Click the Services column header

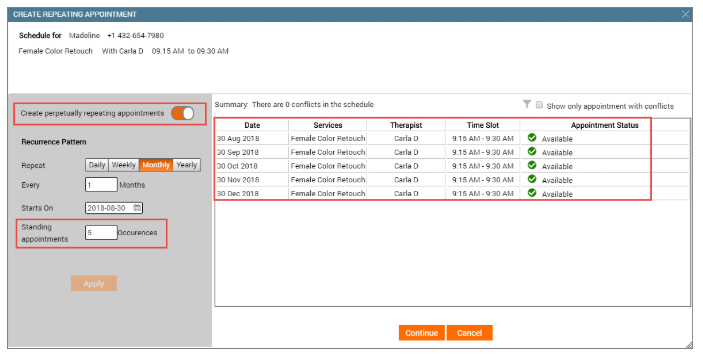coord(328,125)
